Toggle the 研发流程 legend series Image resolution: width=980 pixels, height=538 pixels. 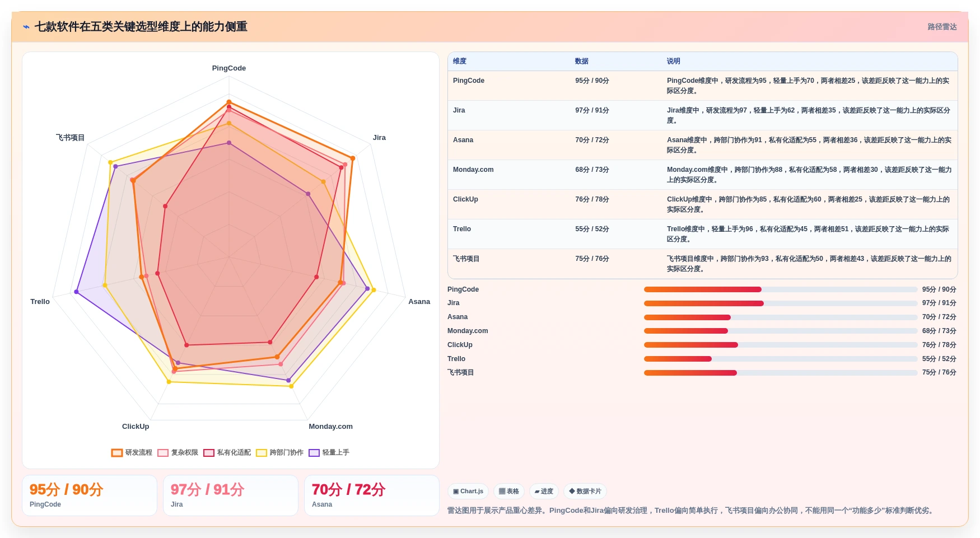pyautogui.click(x=132, y=452)
